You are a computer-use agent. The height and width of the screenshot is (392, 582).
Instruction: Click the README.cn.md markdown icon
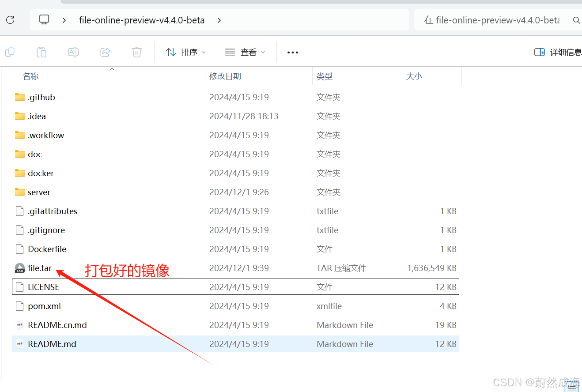[19, 325]
